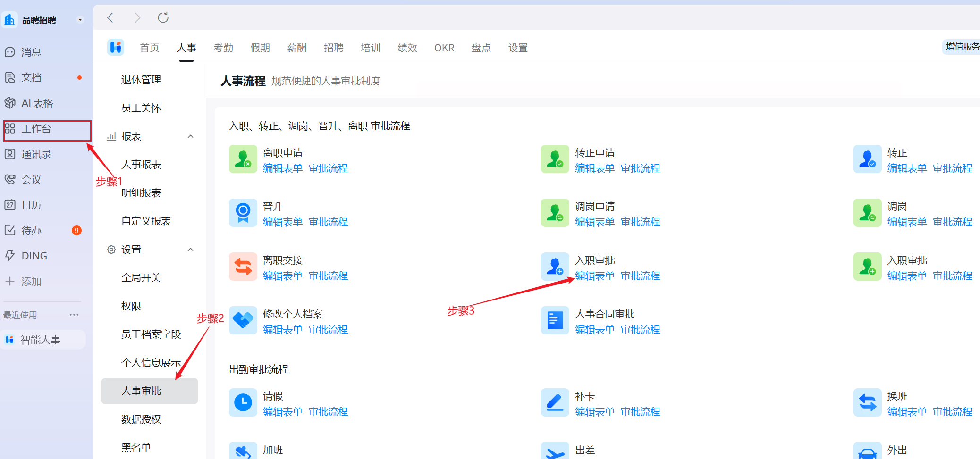Go back with the left arrow
The image size is (980, 459).
(x=110, y=18)
